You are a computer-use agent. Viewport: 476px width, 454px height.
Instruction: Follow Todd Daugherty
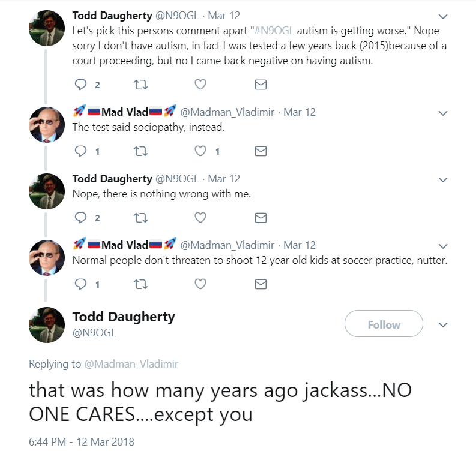[384, 324]
